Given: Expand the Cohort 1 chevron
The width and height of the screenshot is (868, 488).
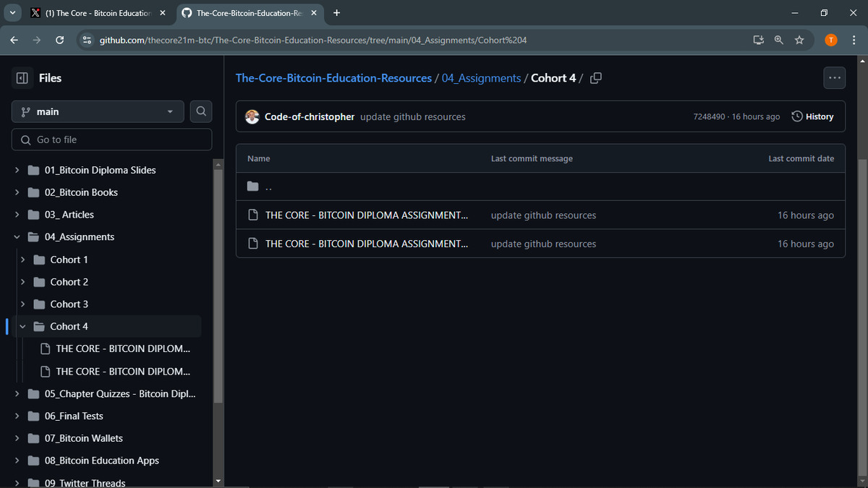Looking at the screenshot, I should [x=22, y=260].
